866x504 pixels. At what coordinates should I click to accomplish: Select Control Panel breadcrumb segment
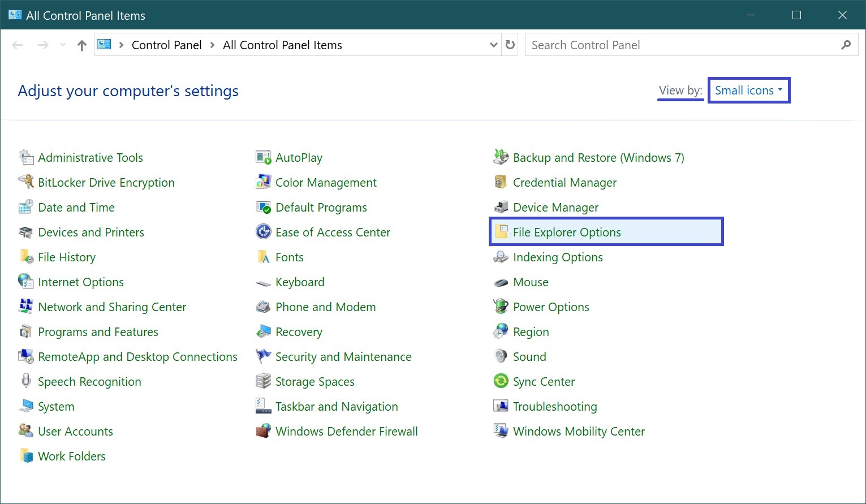167,45
